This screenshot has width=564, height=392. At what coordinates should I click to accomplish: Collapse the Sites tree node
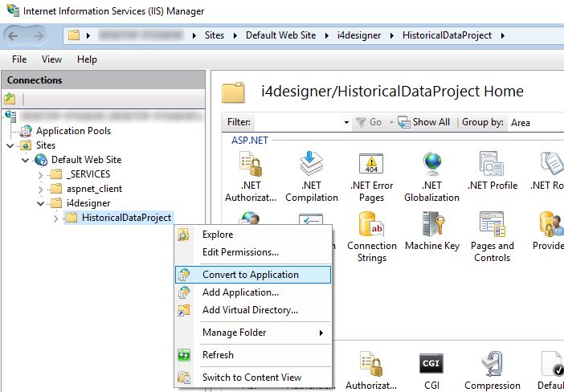coord(10,145)
